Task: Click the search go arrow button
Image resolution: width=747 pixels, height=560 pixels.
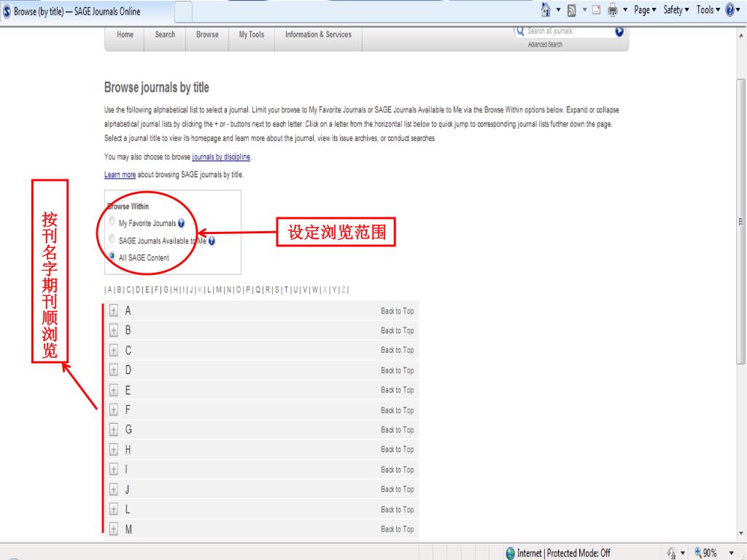Action: (x=619, y=32)
